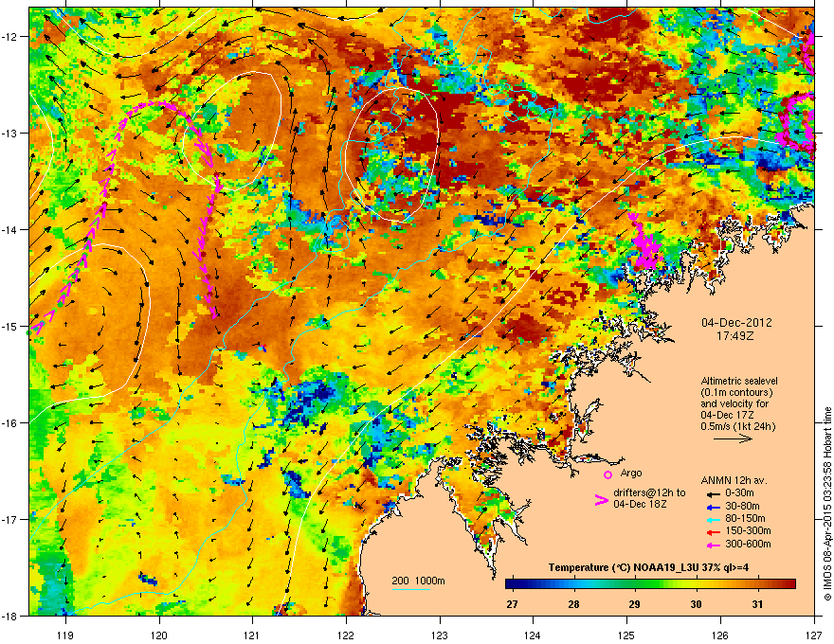The width and height of the screenshot is (834, 644).
Task: Click the 'Temperature (°C) NOAA19_L3U' title
Action: tap(622, 568)
